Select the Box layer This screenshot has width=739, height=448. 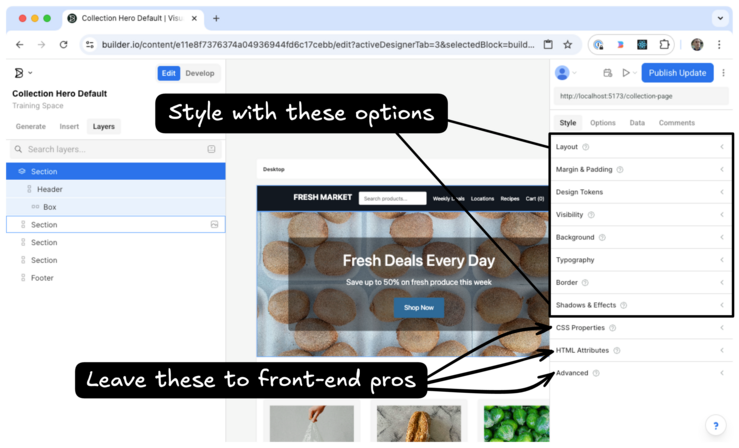click(115, 207)
